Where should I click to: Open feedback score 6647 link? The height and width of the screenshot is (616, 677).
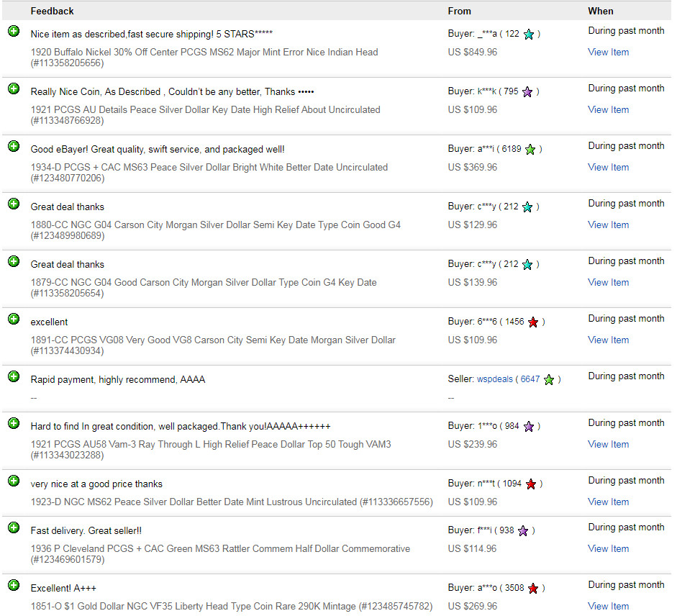click(530, 379)
